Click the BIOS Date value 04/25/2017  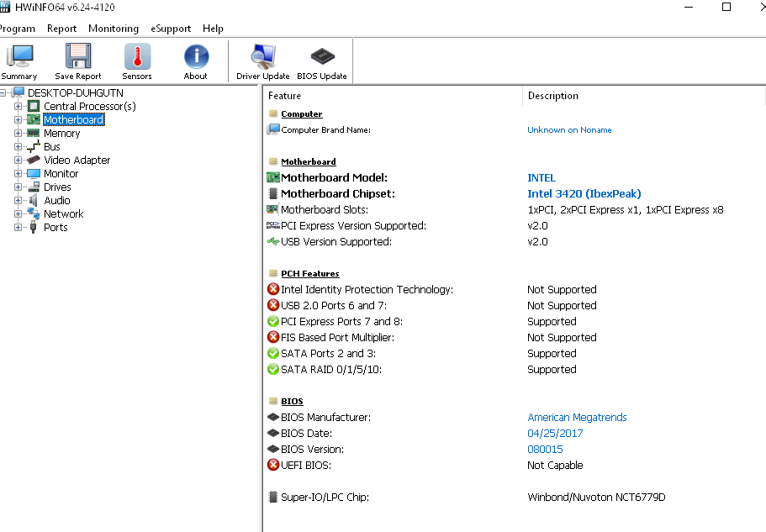pyautogui.click(x=555, y=434)
